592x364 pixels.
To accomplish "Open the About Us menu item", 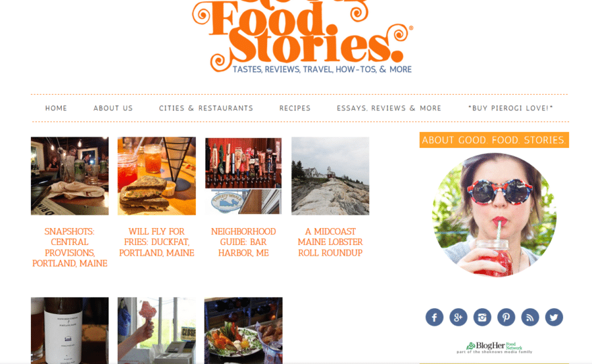I will point(113,108).
